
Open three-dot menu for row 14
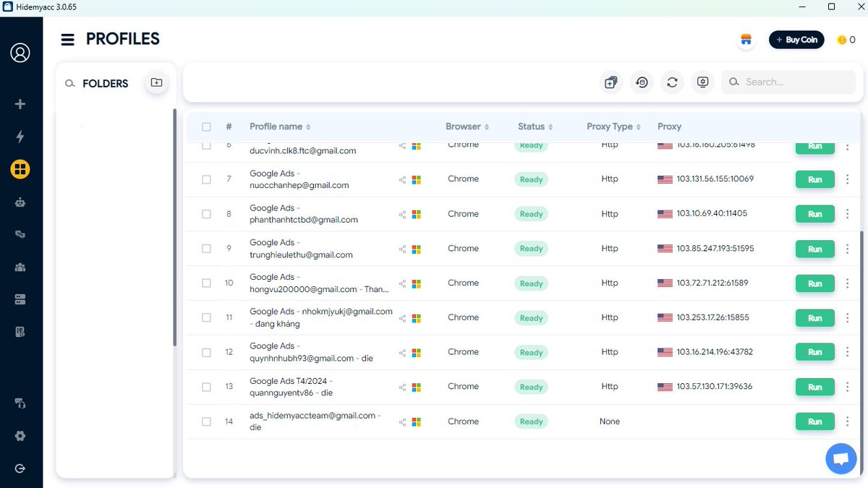click(x=847, y=421)
